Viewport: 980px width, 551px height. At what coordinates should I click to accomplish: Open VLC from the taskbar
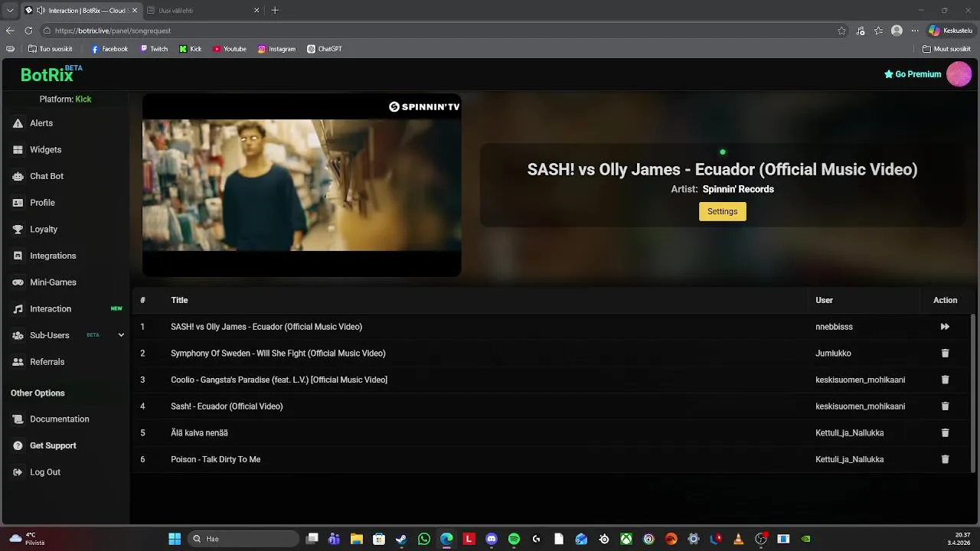[738, 539]
